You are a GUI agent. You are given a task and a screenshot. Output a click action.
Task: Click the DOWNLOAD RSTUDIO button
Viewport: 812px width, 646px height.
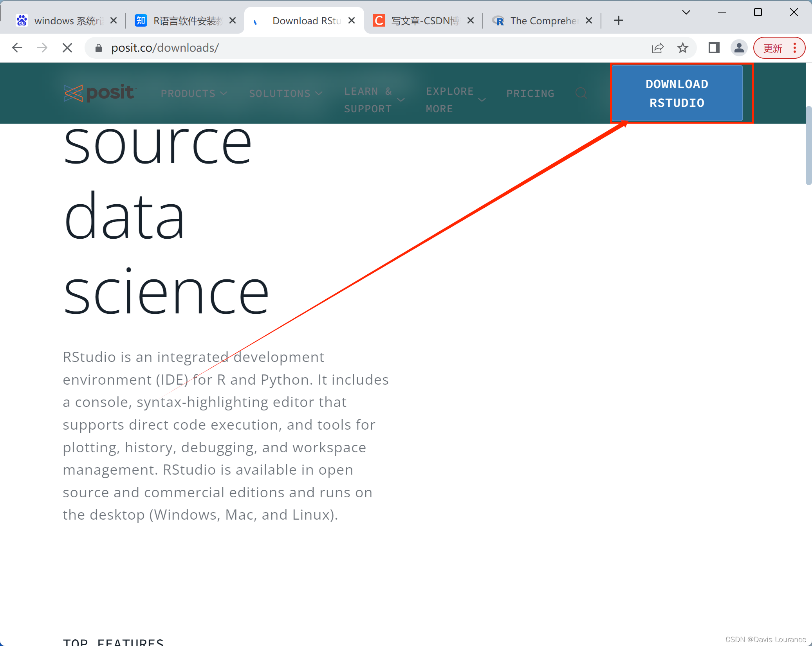[677, 93]
